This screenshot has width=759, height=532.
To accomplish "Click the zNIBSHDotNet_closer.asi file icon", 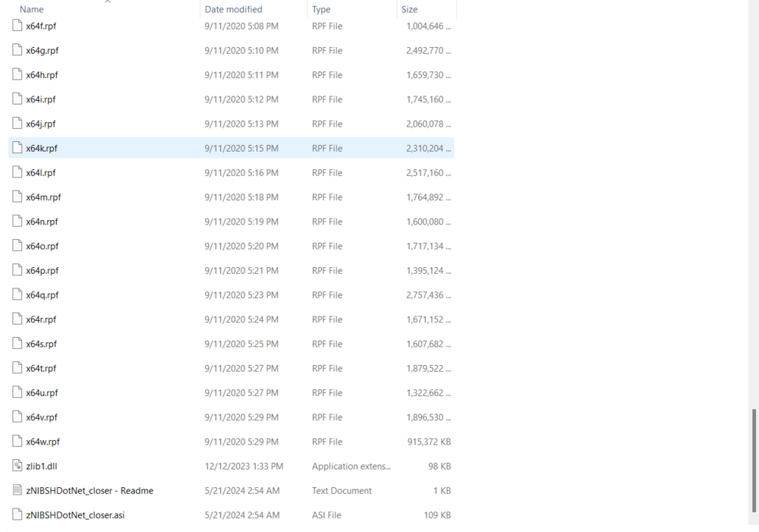I will tap(16, 515).
